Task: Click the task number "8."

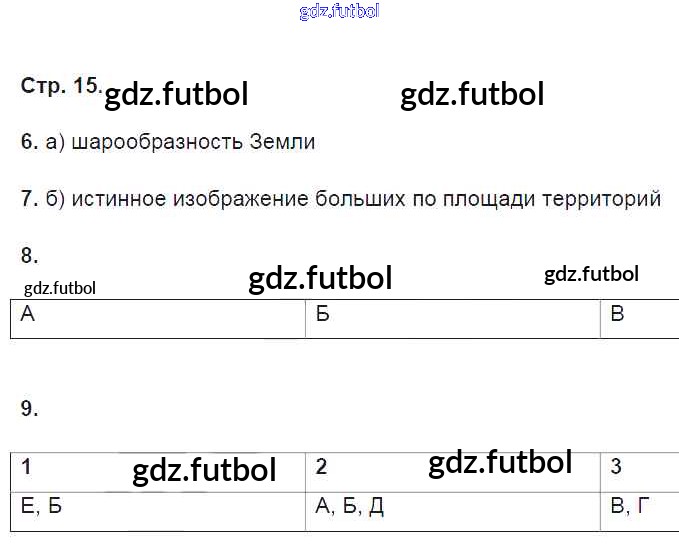Action: (29, 256)
